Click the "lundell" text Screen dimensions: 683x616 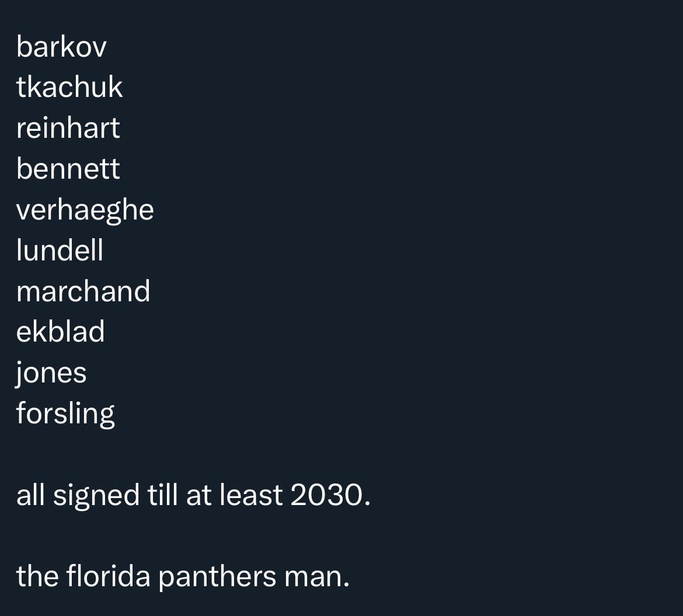click(x=60, y=250)
